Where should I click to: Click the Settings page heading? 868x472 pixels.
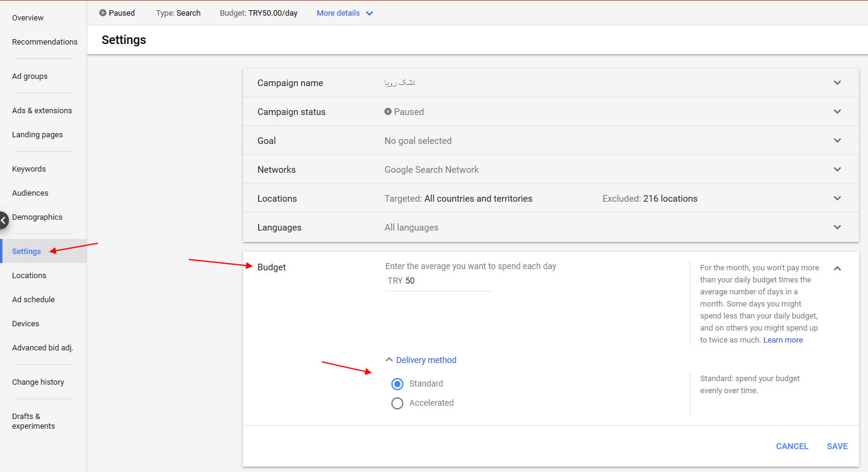tap(124, 40)
